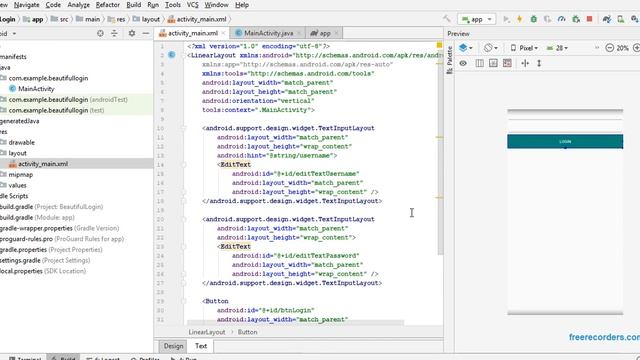This screenshot has height=360, width=640.
Task: Open the Window menu
Action: point(216,5)
